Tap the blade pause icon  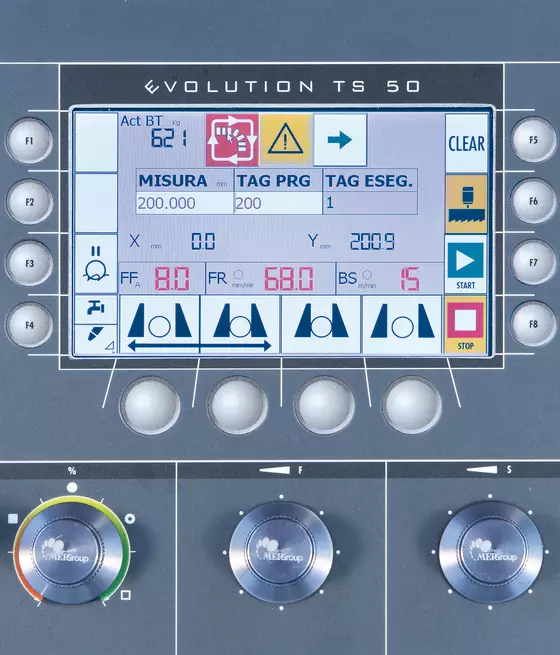(x=96, y=264)
